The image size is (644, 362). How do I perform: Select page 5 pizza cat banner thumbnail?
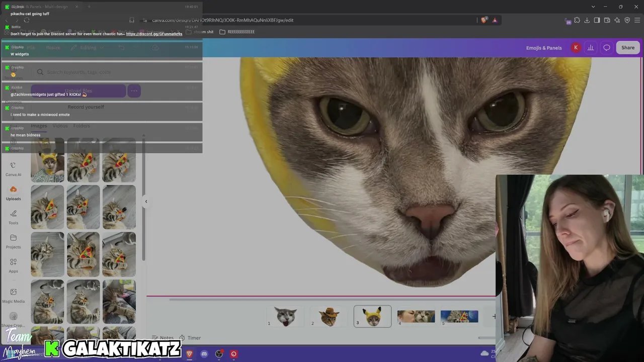(x=459, y=316)
